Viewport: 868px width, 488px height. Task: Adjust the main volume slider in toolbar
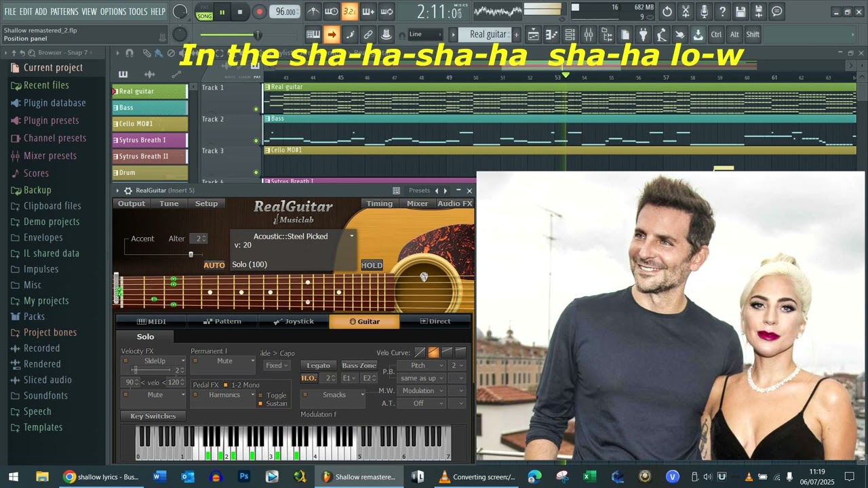pos(257,35)
